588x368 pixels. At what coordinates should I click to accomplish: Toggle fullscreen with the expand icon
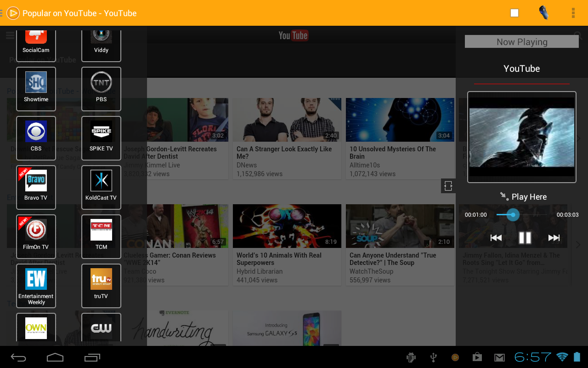tap(448, 185)
